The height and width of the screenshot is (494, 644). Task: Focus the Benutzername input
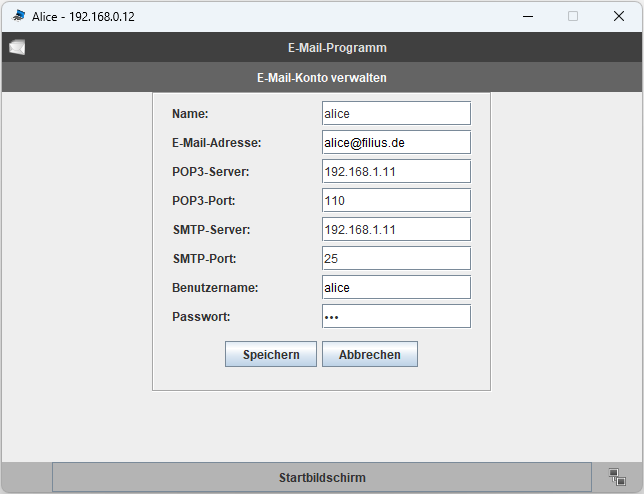click(x=396, y=287)
